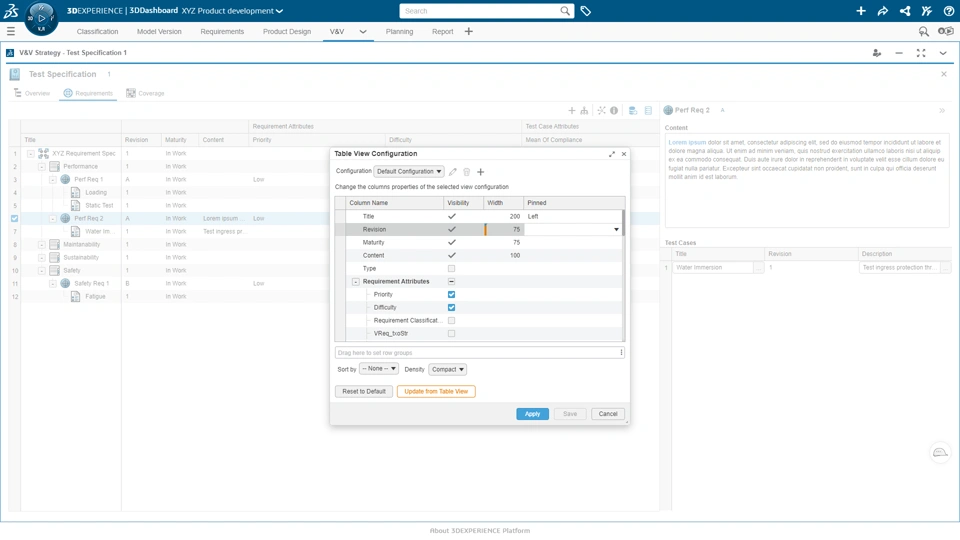Click the tag icon beside search

(x=585, y=11)
